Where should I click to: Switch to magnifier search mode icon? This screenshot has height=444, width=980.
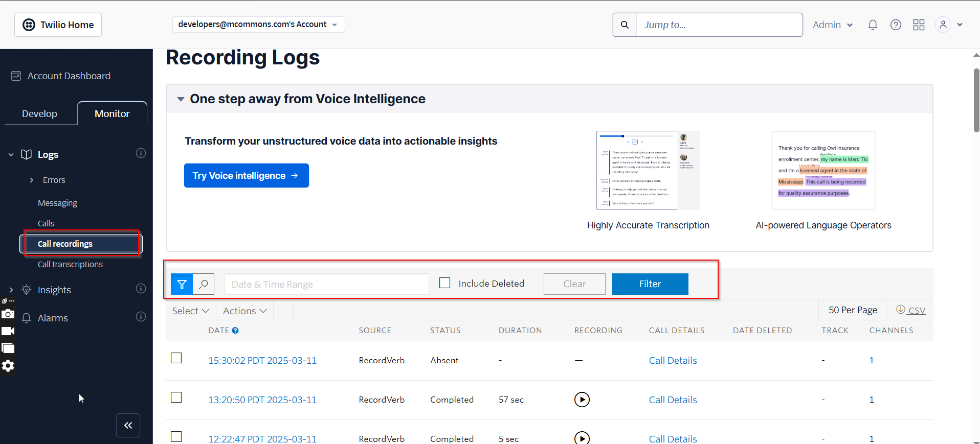point(204,284)
